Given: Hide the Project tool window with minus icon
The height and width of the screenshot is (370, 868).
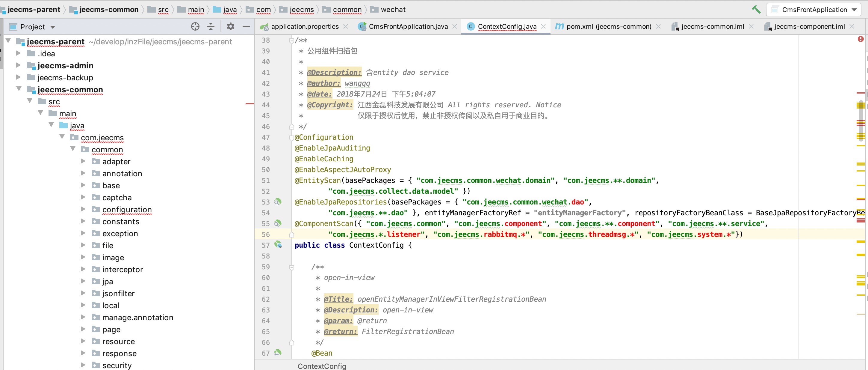Looking at the screenshot, I should coord(246,27).
